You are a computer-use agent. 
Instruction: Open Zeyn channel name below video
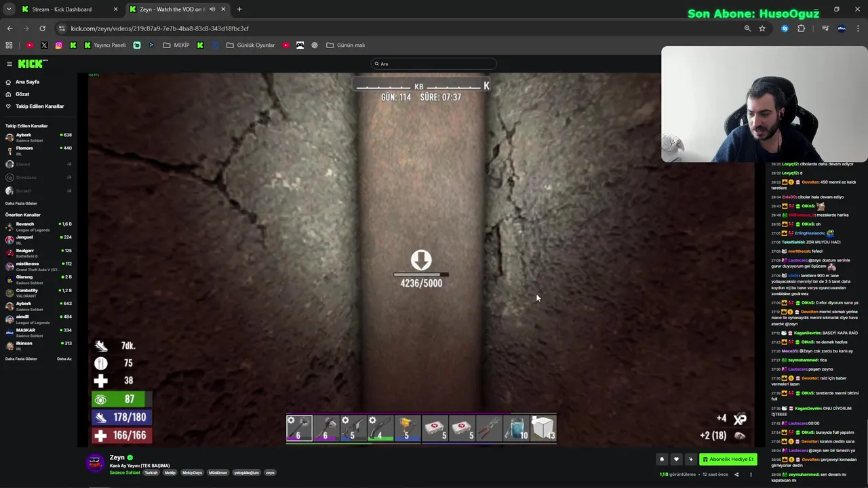[117, 457]
